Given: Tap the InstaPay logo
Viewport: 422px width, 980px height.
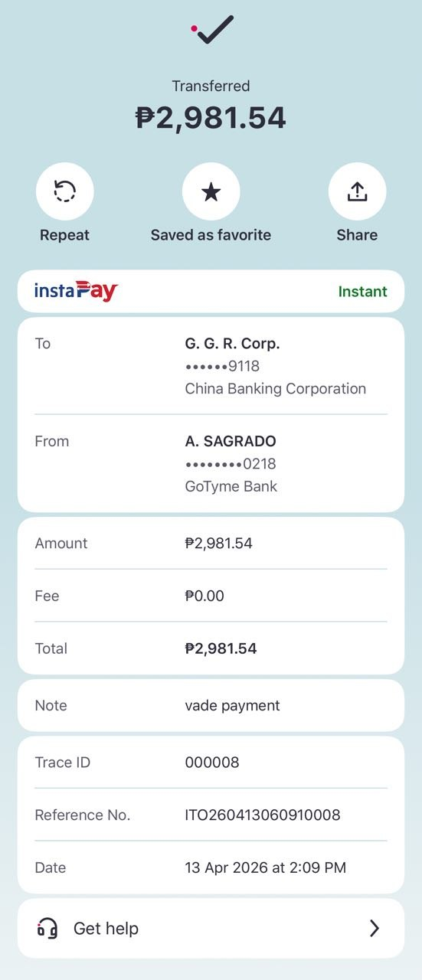Looking at the screenshot, I should pyautogui.click(x=76, y=291).
